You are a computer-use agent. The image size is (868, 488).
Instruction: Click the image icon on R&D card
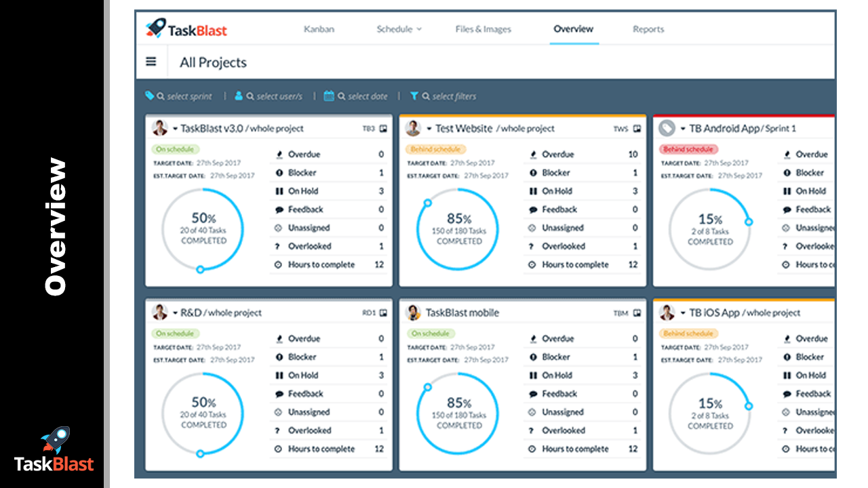pyautogui.click(x=383, y=312)
